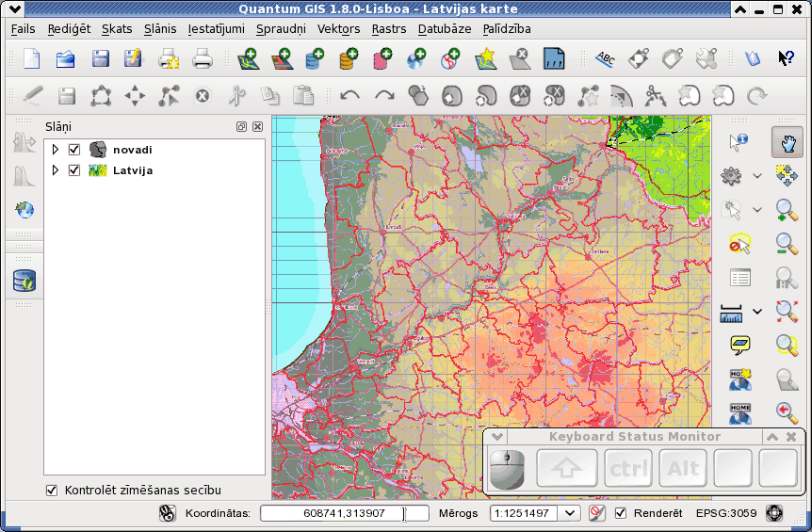Save project with floppy disk icon
The image size is (812, 532).
[101, 58]
